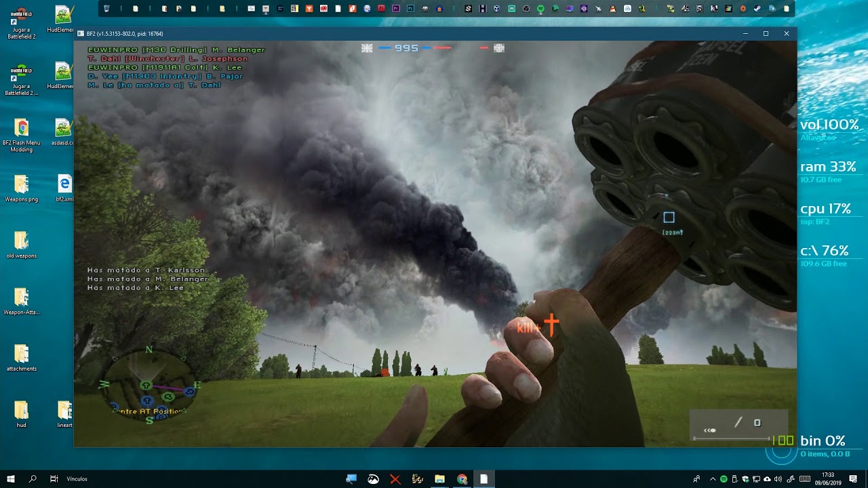
Task: Open Task View on the taskbar
Action: [x=54, y=479]
